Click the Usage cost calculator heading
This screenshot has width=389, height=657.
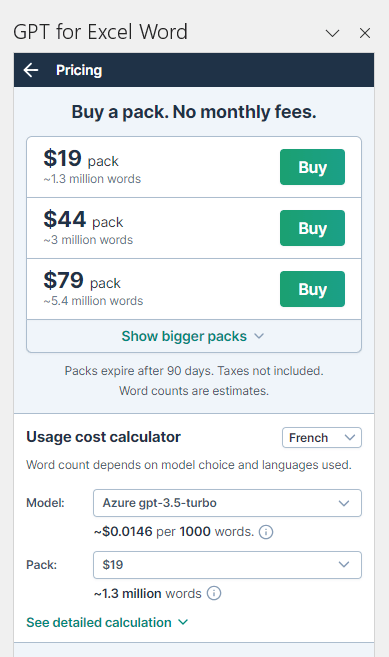tap(103, 437)
